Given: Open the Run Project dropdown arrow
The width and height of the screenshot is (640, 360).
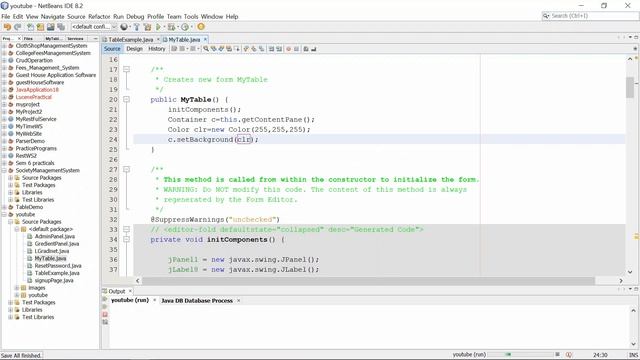Looking at the screenshot, I should pyautogui.click(x=164, y=27).
